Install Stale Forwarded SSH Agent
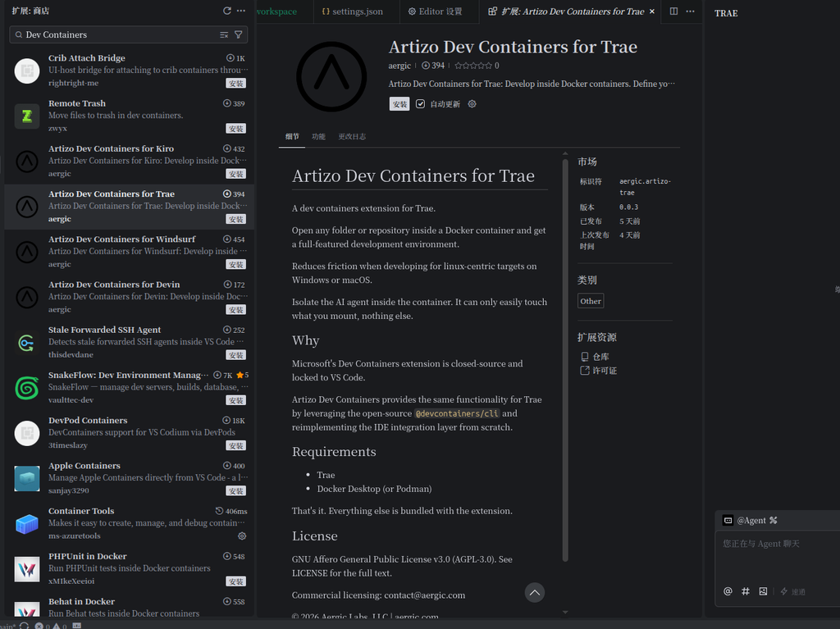 tap(235, 354)
